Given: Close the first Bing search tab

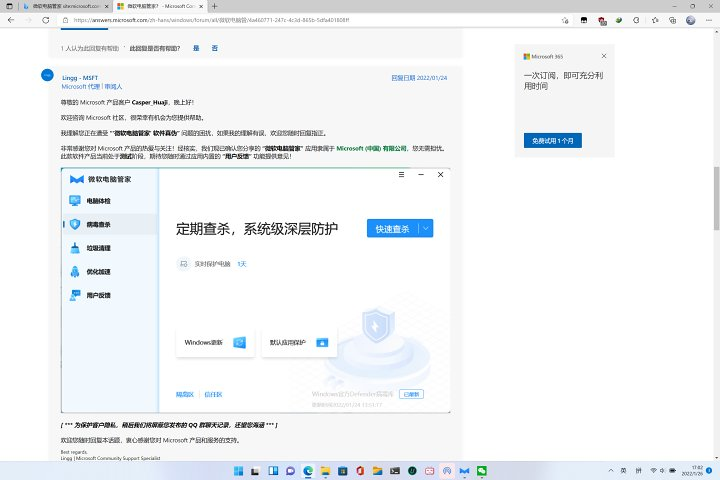Looking at the screenshot, I should pyautogui.click(x=107, y=6).
